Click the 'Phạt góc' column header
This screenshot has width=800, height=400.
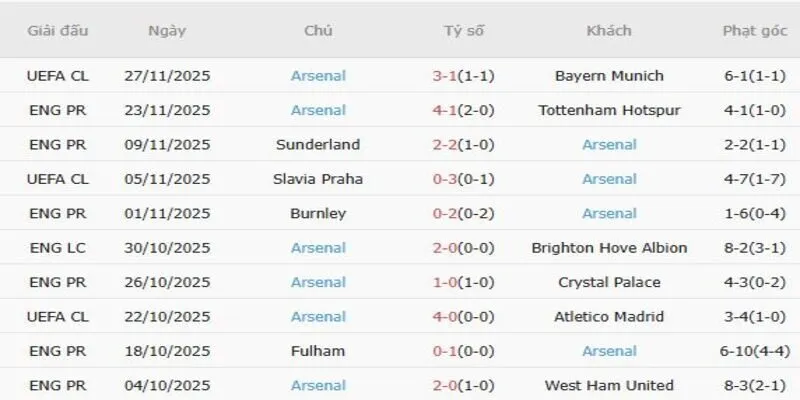tap(755, 30)
